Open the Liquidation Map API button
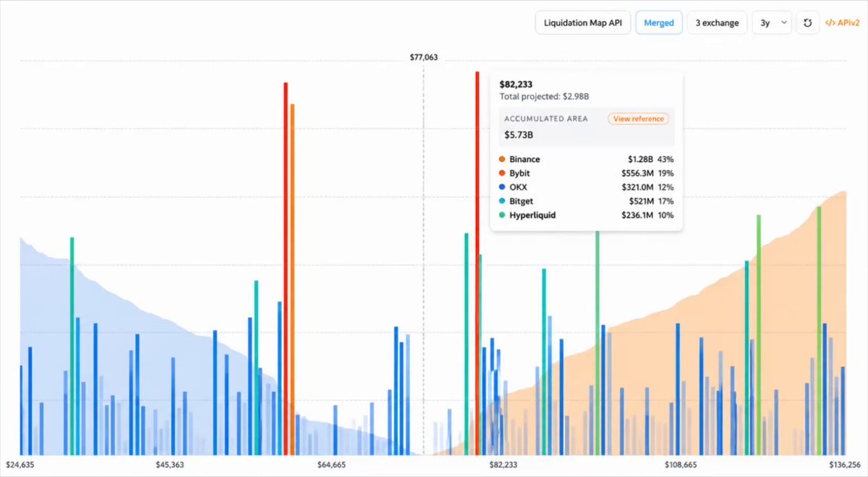 pyautogui.click(x=583, y=22)
